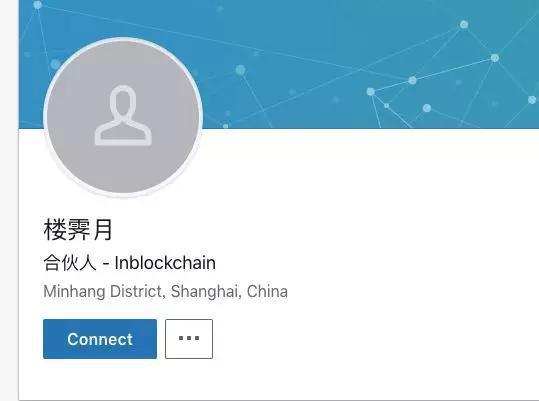Click the dash separator in headline
The image size is (539, 401).
[x=106, y=264]
